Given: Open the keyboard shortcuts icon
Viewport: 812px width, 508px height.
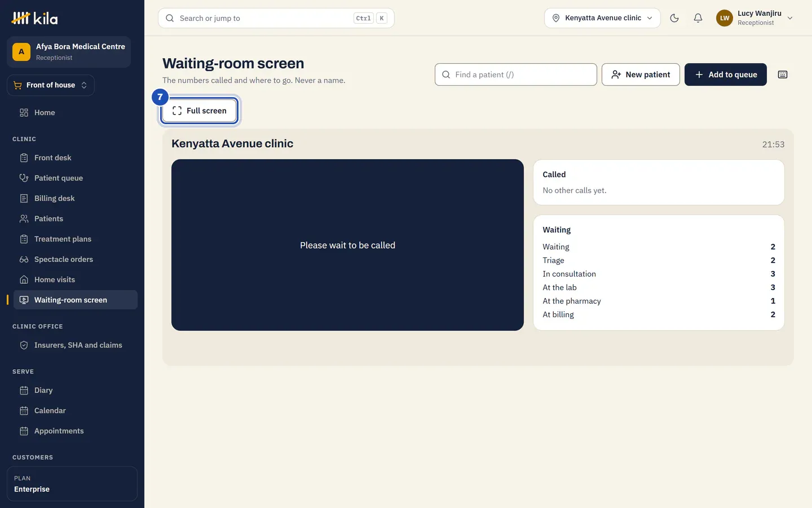Looking at the screenshot, I should point(783,75).
